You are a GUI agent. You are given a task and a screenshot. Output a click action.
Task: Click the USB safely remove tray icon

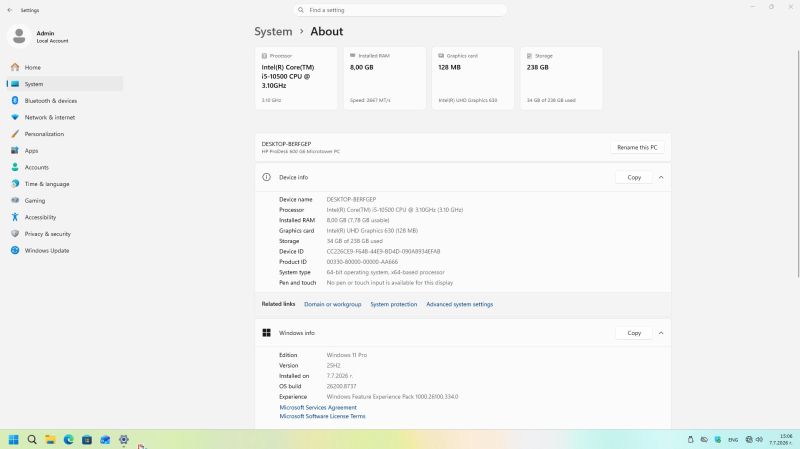[690, 440]
